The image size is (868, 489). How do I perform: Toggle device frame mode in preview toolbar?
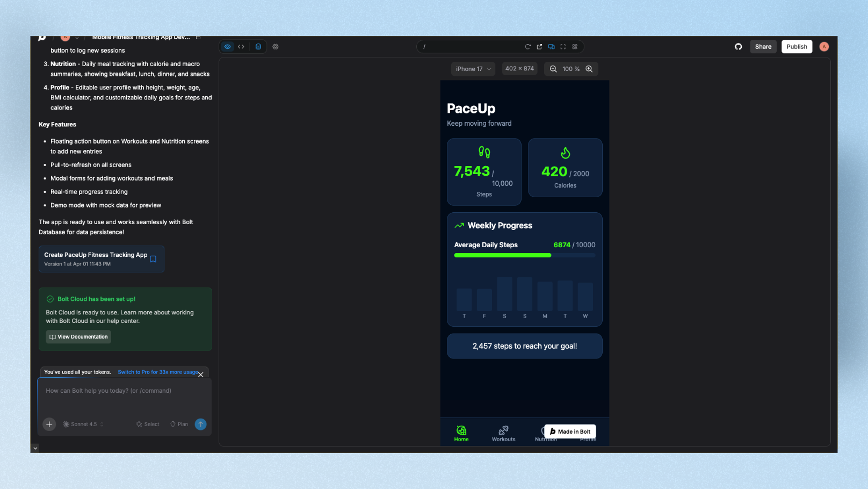tap(551, 47)
